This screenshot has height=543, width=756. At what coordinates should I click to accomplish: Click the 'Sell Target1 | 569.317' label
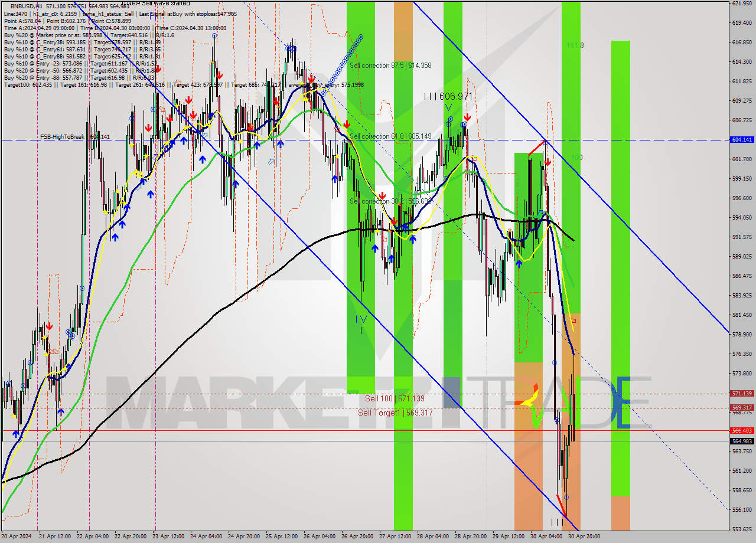point(395,413)
